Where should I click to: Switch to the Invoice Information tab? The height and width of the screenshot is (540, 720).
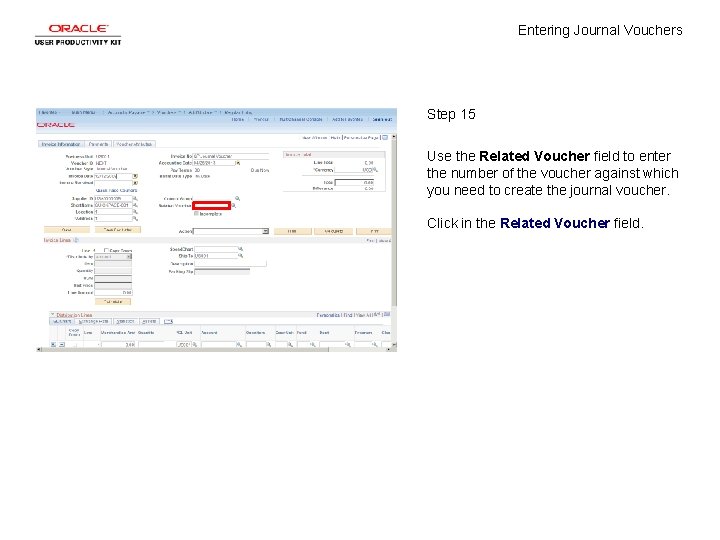pyautogui.click(x=61, y=144)
